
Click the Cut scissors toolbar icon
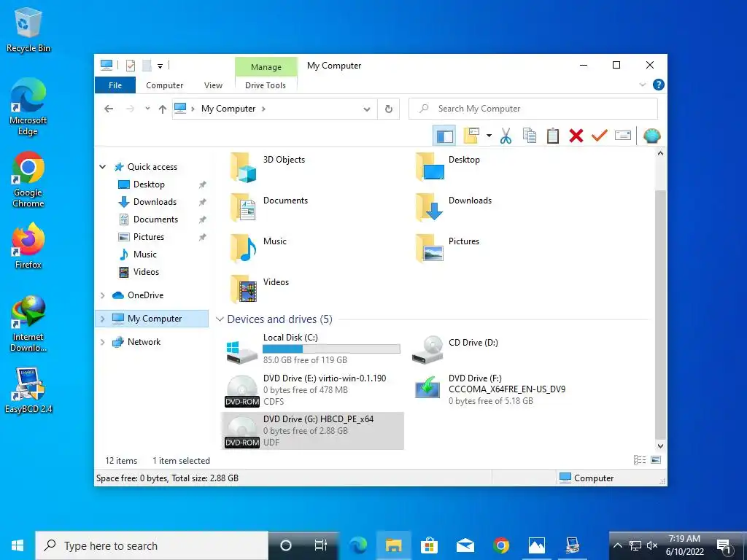tap(506, 136)
